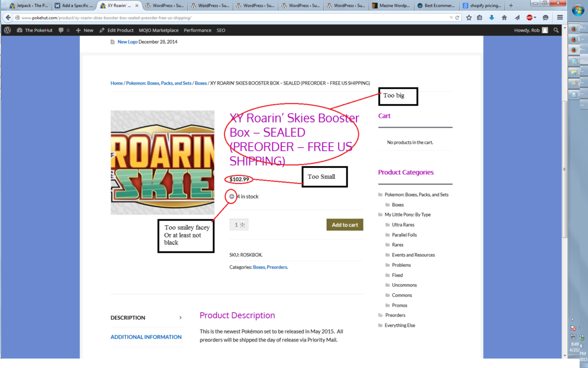
Task: Open the admin bar search magnifier
Action: pyautogui.click(x=556, y=30)
